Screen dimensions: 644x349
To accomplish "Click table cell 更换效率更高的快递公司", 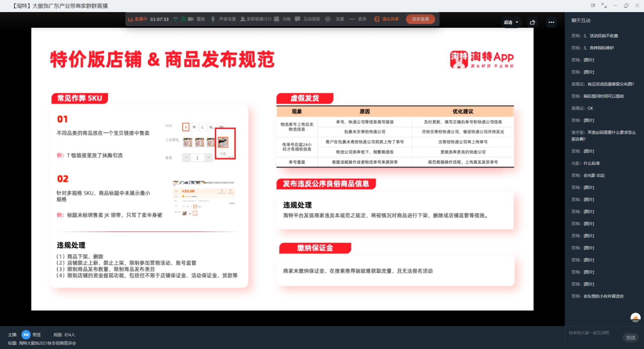I will 463,152.
